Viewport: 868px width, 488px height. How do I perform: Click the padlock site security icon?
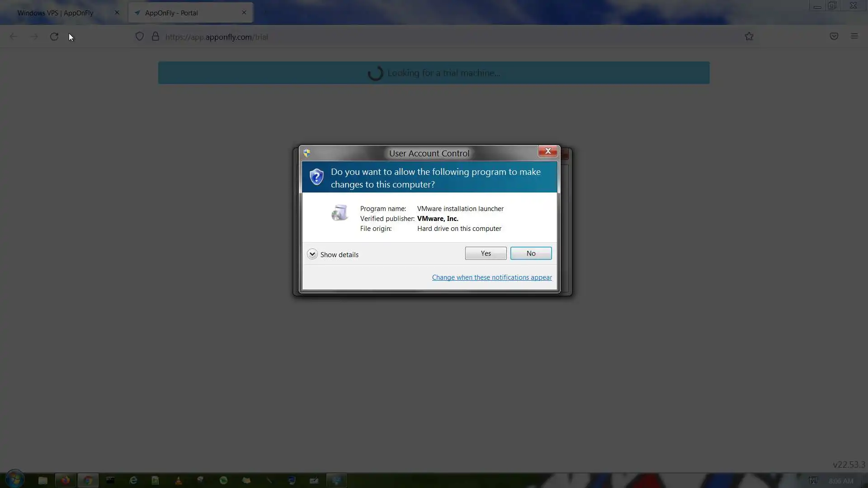point(156,37)
